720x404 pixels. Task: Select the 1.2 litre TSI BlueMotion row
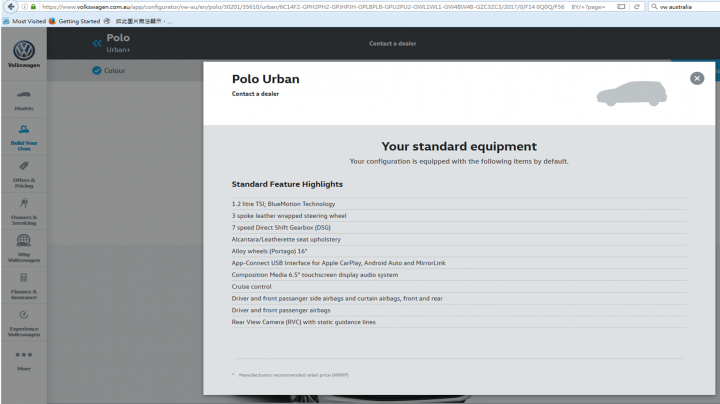459,204
